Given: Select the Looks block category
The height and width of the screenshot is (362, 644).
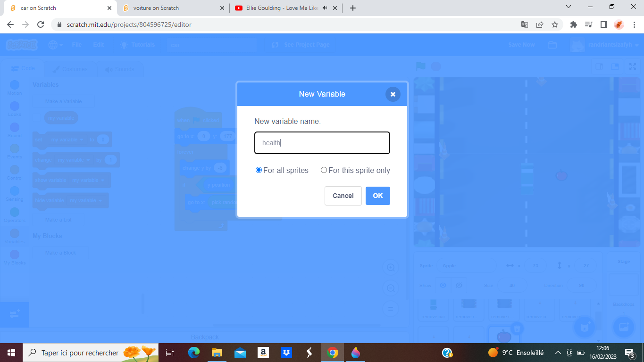Looking at the screenshot, I should point(15,109).
